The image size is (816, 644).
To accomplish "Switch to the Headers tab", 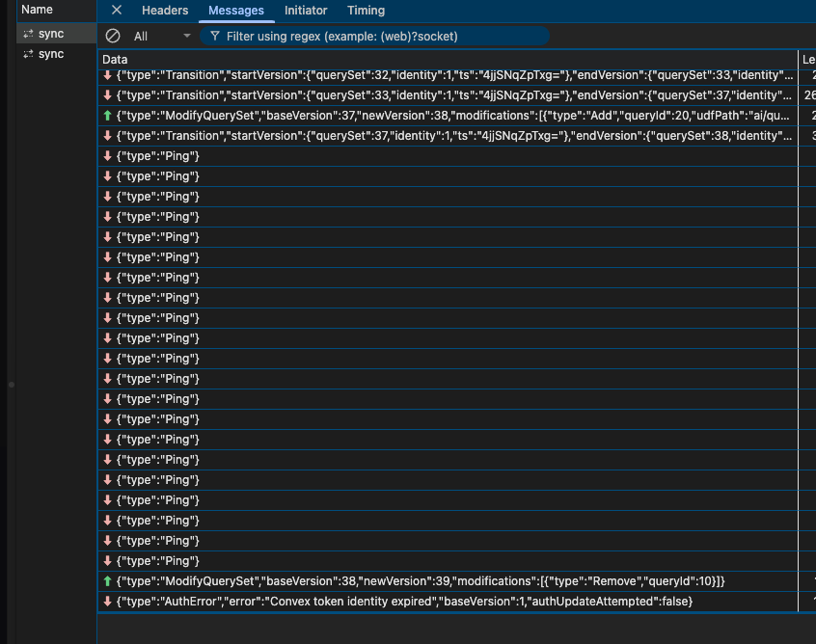I will [x=165, y=11].
